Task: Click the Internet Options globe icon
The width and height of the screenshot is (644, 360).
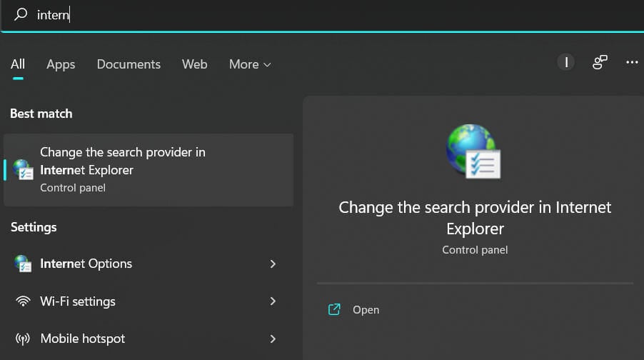Action: click(23, 264)
